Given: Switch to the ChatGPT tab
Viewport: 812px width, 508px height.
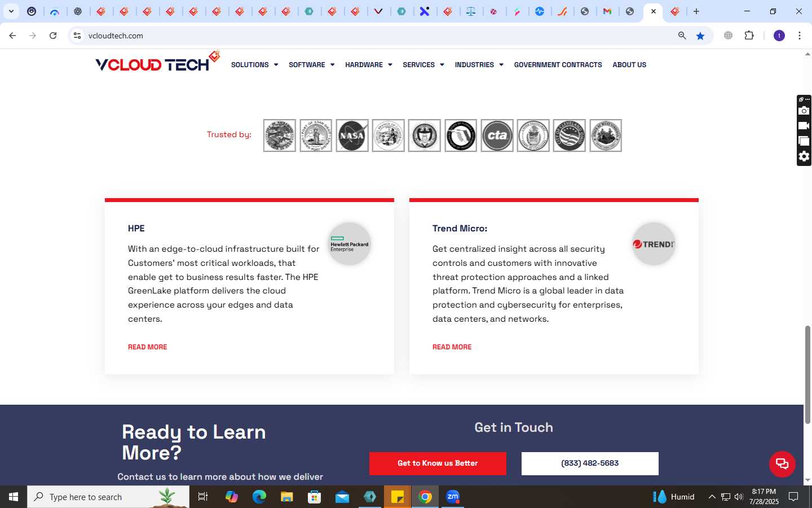Looking at the screenshot, I should (78, 11).
